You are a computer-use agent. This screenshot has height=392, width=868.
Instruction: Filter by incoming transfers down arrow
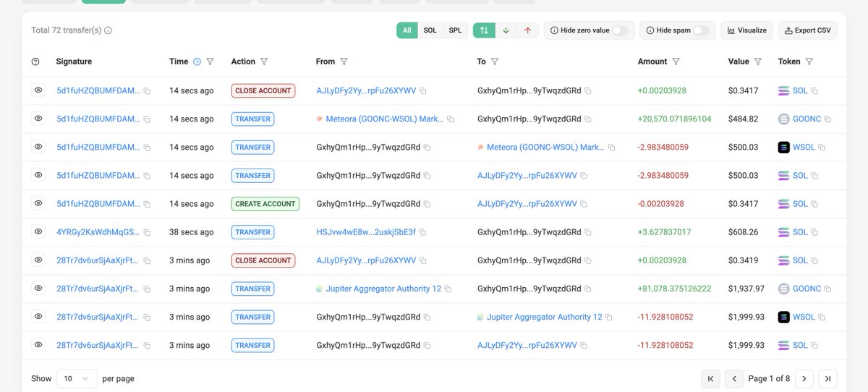pos(506,30)
